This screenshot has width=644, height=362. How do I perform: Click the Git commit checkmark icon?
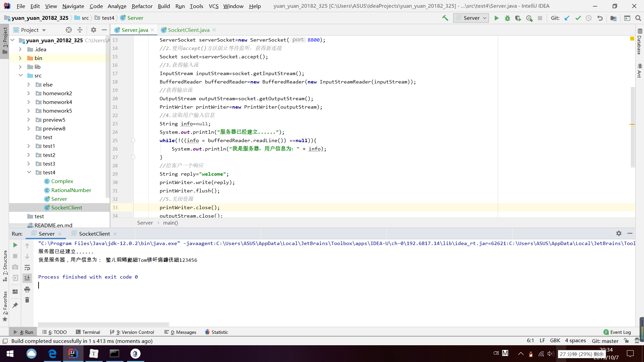[578, 18]
